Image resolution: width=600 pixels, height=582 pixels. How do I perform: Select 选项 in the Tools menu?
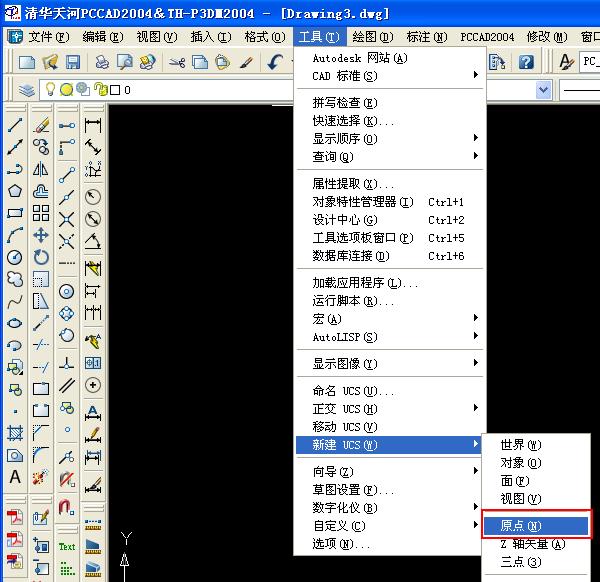pos(390,543)
